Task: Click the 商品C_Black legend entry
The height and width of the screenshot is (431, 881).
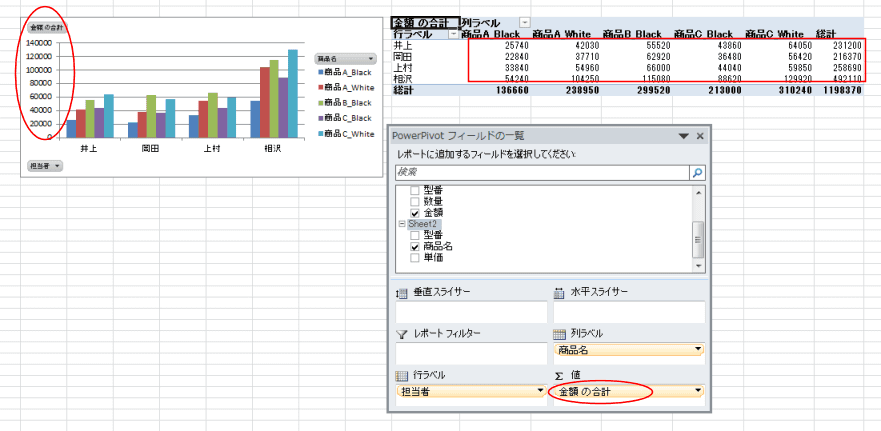Action: pyautogui.click(x=346, y=118)
